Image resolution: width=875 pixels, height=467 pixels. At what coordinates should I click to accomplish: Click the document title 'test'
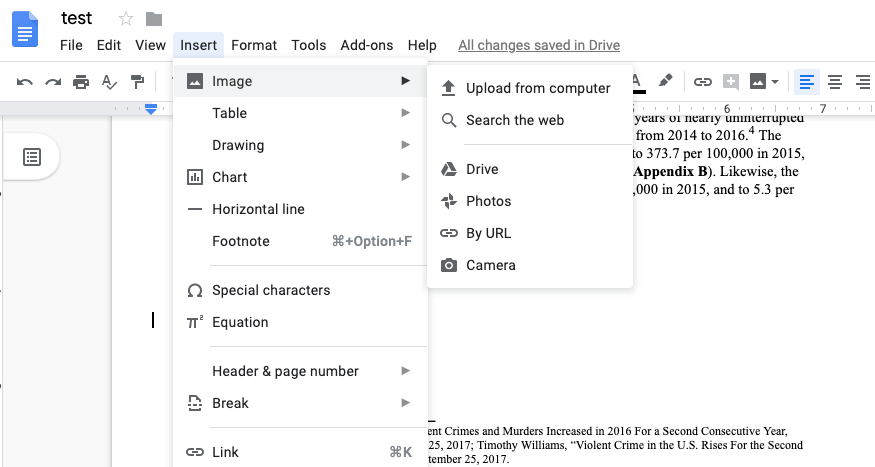(x=77, y=19)
